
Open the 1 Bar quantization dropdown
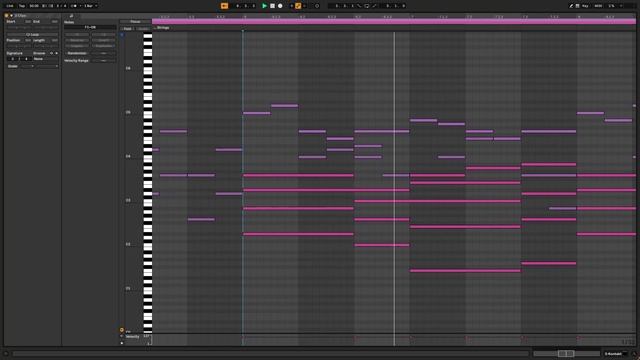(90, 6)
